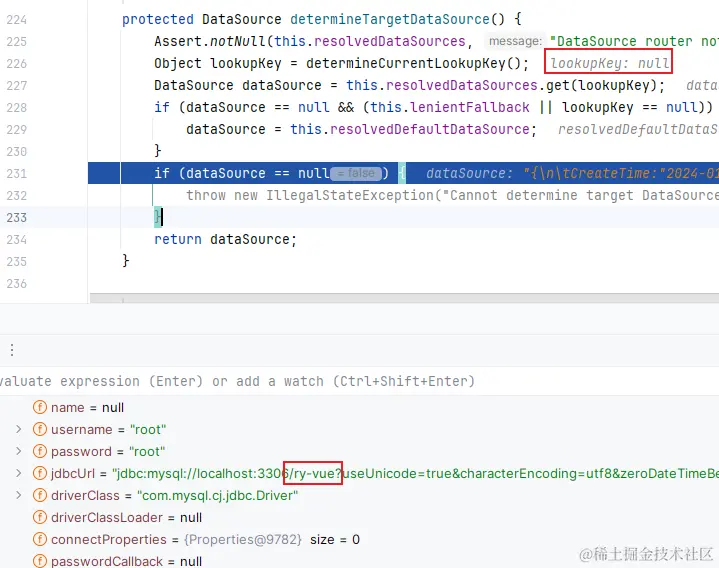This screenshot has height=568, width=719.
Task: Click the driverClass field icon
Action: 40,495
